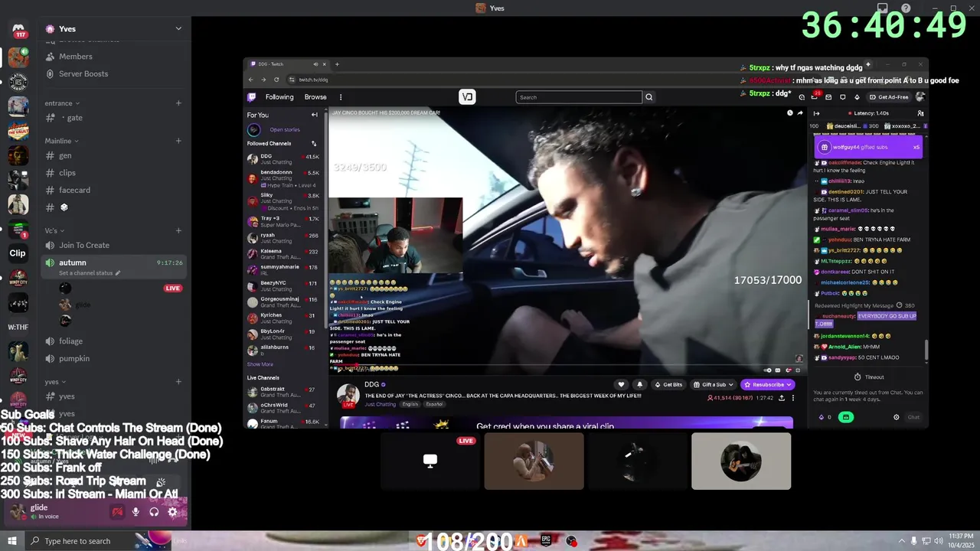Open Discord user settings gear
980x551 pixels.
click(172, 512)
